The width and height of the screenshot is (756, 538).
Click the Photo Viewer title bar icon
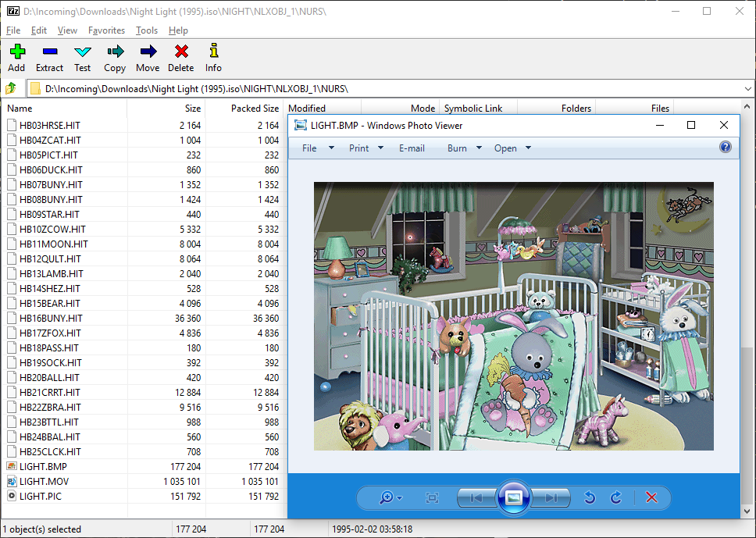pos(301,126)
